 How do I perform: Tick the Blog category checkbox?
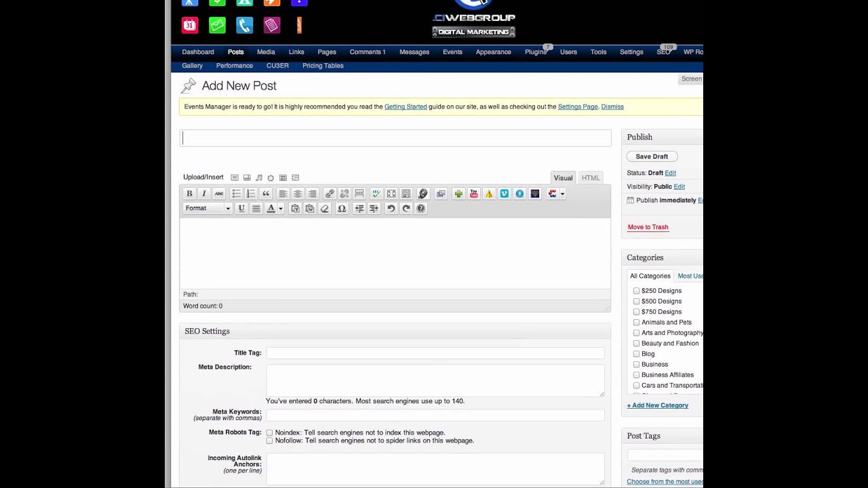(636, 354)
